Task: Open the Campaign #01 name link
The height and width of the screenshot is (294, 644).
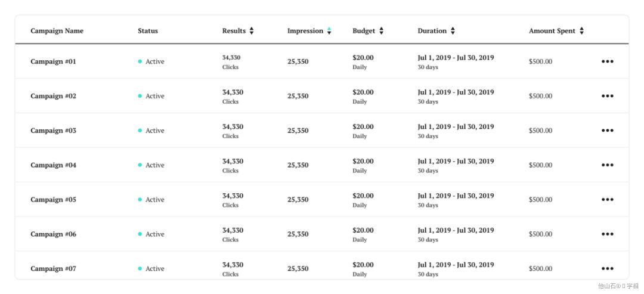Action: [54, 61]
